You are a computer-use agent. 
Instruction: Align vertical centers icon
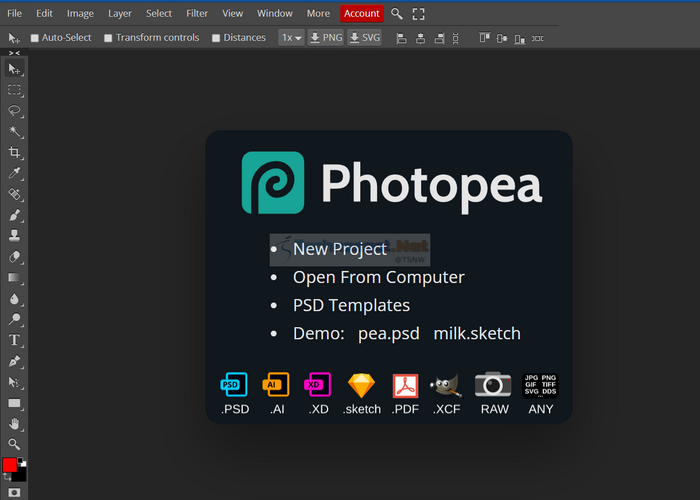(x=502, y=38)
